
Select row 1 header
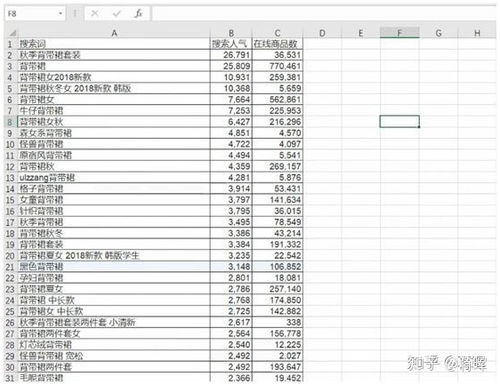click(10, 44)
